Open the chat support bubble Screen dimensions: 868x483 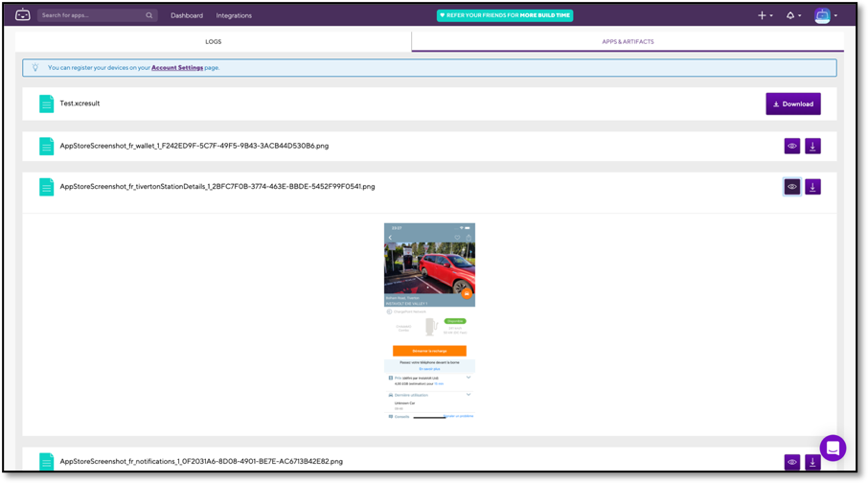coord(832,448)
